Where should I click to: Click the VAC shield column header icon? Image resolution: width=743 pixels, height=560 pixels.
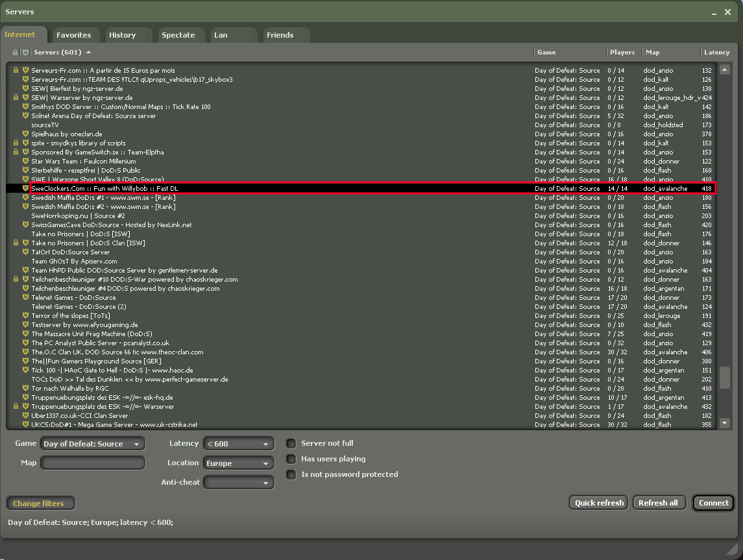pyautogui.click(x=25, y=53)
